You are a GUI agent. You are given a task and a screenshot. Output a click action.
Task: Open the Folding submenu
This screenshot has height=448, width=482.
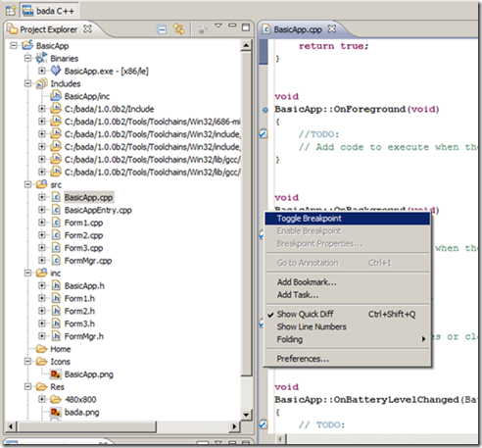coord(348,339)
